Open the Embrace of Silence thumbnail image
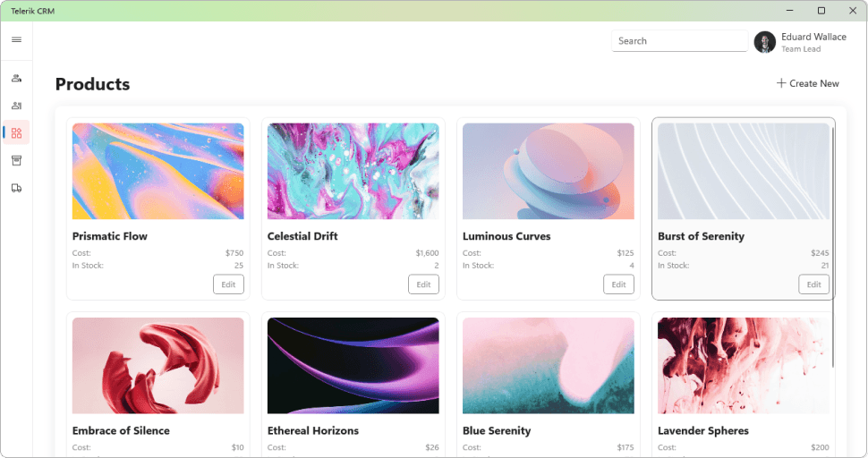Screen dimensions: 868x458 [x=157, y=366]
